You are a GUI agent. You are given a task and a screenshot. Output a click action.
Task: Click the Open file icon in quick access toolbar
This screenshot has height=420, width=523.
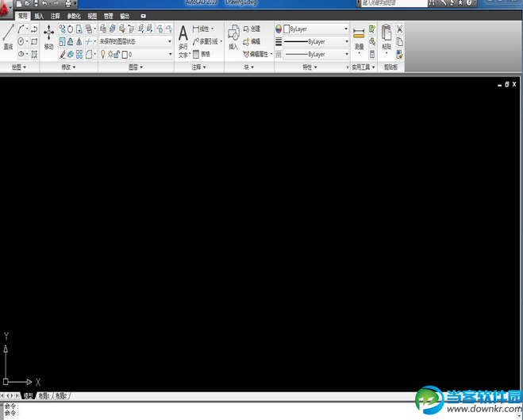click(28, 4)
